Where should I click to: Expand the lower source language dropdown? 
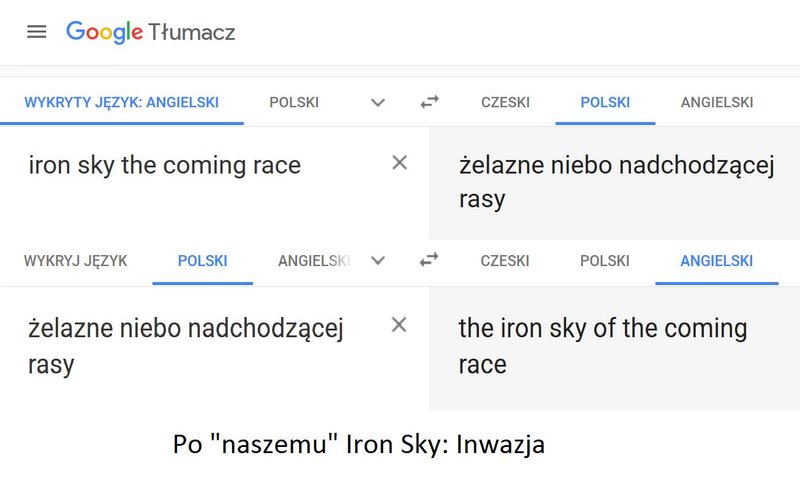(x=378, y=261)
